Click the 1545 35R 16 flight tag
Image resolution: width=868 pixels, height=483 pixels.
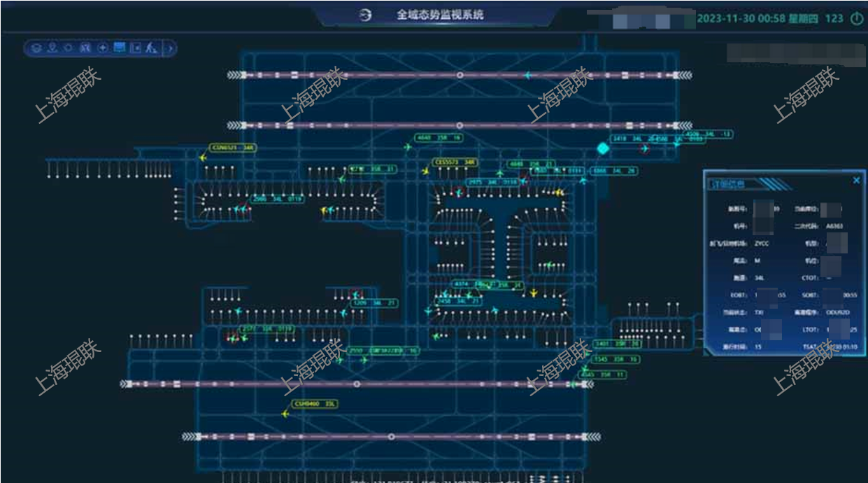click(x=616, y=359)
